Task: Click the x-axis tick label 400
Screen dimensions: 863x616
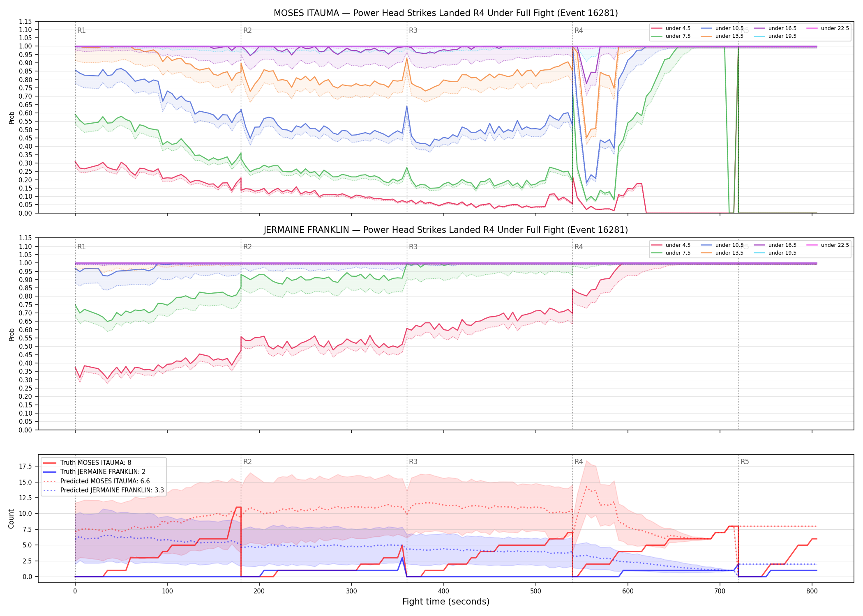Action: (443, 591)
